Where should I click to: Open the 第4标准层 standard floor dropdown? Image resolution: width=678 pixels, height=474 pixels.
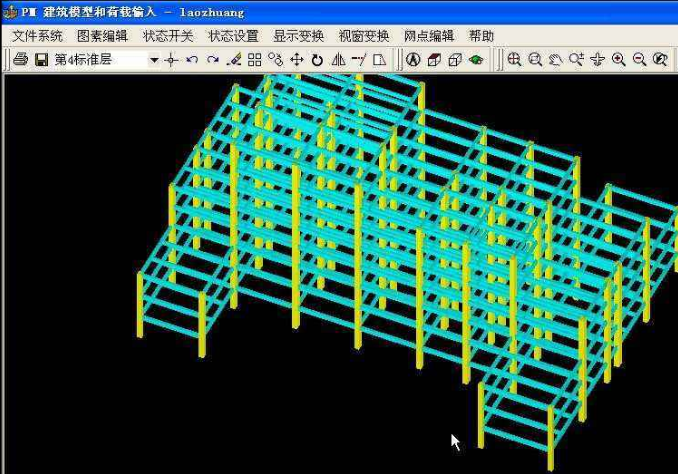(154, 60)
